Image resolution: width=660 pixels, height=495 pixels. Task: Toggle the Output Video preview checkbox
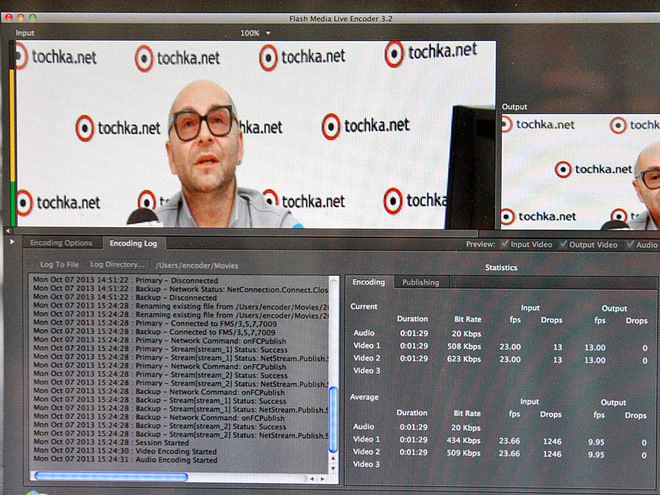[x=562, y=244]
